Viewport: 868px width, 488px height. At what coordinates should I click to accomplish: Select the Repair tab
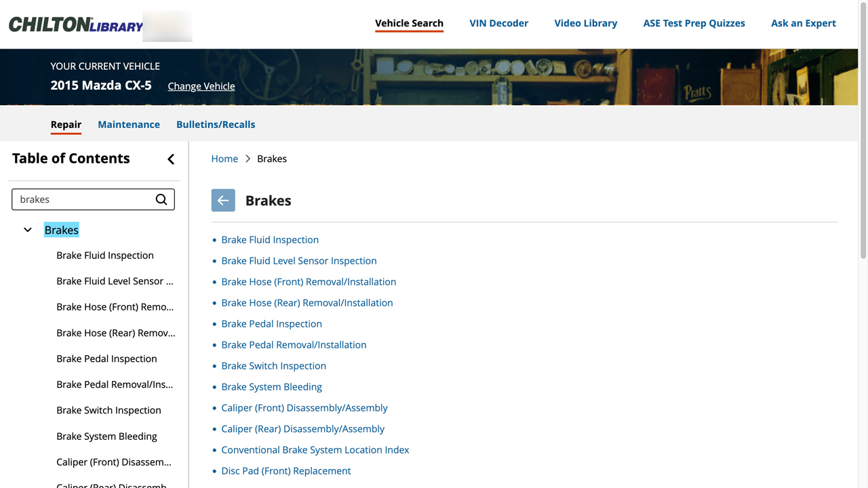click(x=66, y=124)
